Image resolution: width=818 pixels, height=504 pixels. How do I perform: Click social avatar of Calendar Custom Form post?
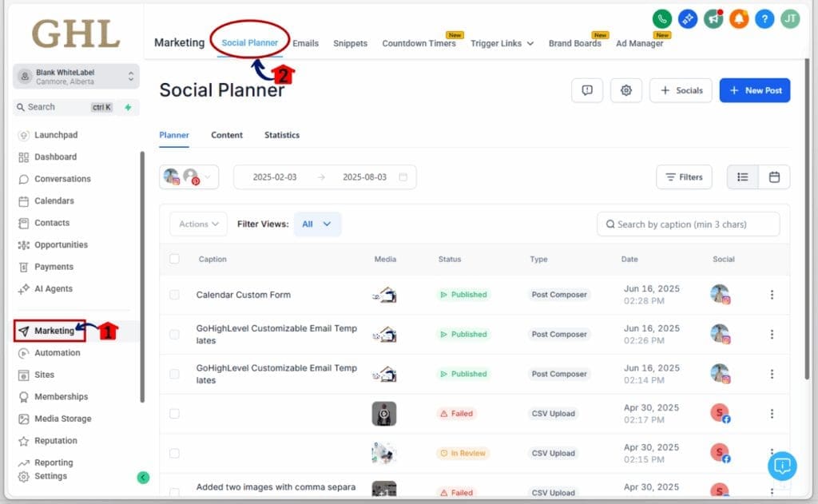(721, 294)
